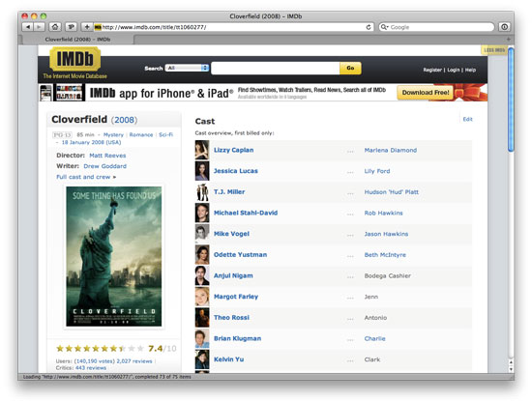Open the Beth McIntyre character link

(385, 255)
